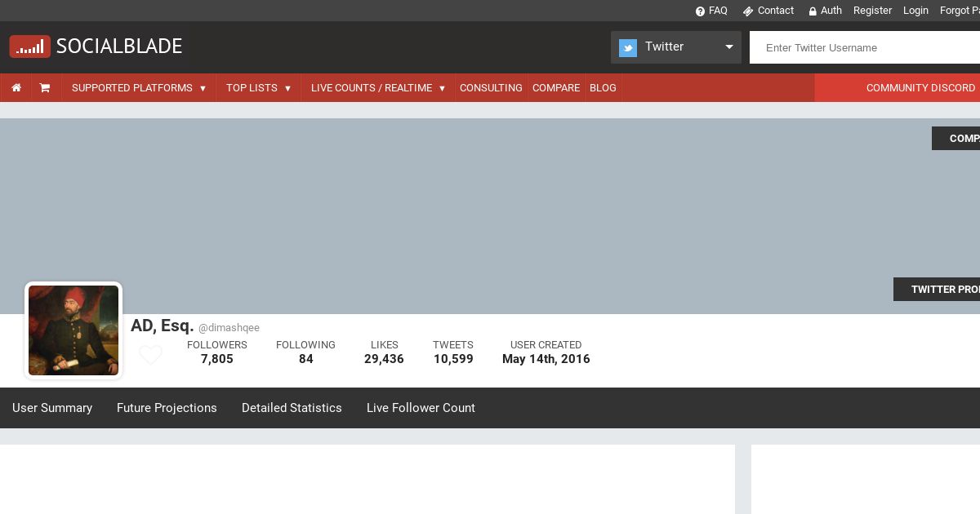The image size is (980, 514).
Task: Select the @dimashqee handle
Action: point(229,328)
